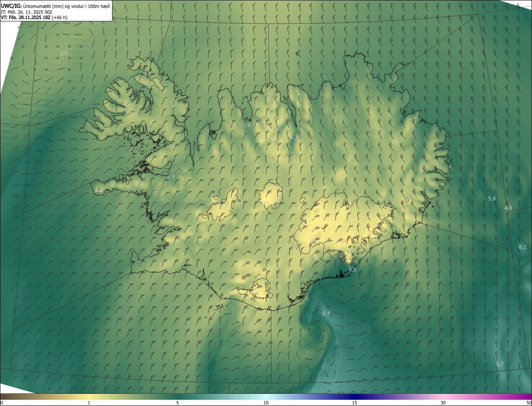Click the UWC/IG Úrkomumætti title line
Viewport: 532px width, 406px height.
[55, 6]
